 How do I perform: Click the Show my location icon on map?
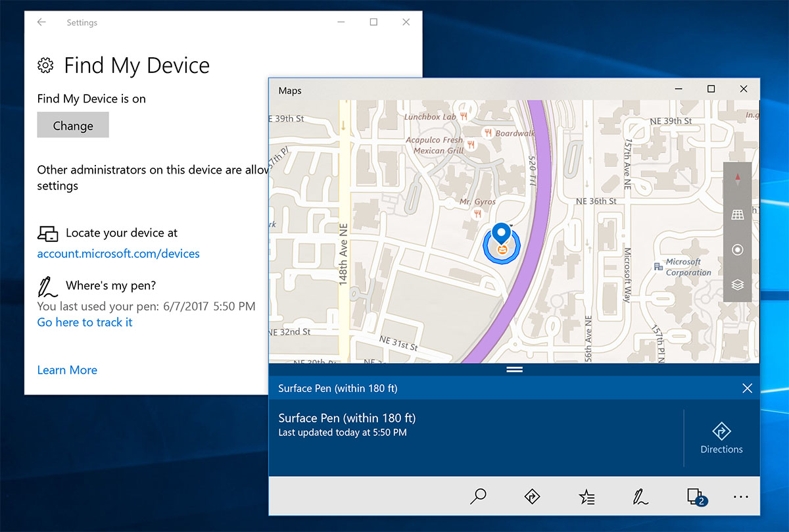click(x=737, y=249)
